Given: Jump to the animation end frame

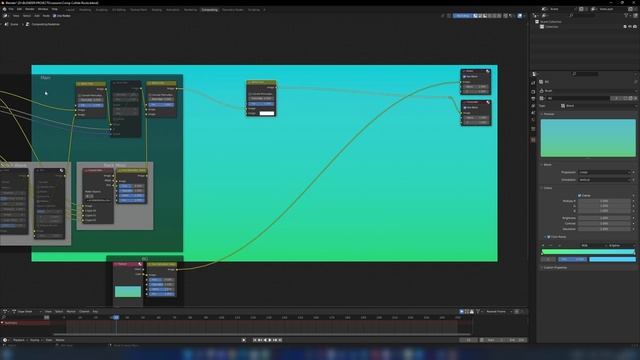Looking at the screenshot, I should click(280, 340).
